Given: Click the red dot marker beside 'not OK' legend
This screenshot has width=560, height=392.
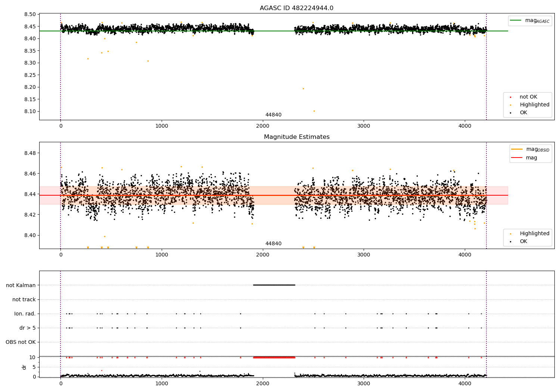Looking at the screenshot, I should 510,97.
